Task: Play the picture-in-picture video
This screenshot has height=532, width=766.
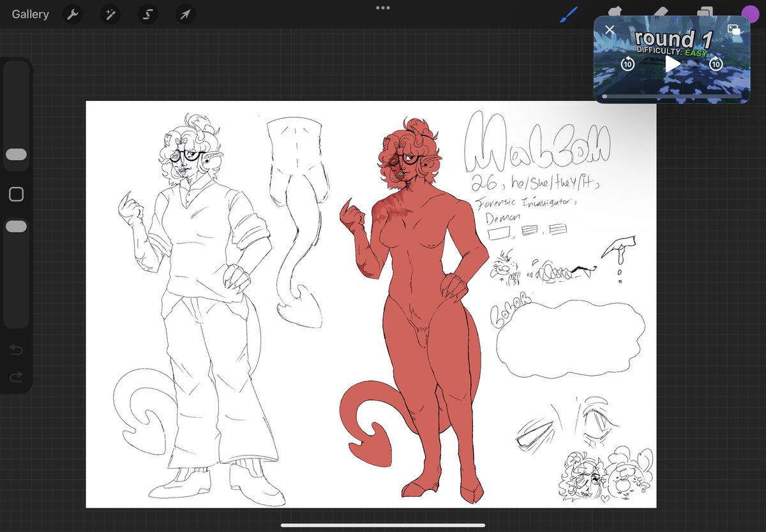Action: click(672, 63)
